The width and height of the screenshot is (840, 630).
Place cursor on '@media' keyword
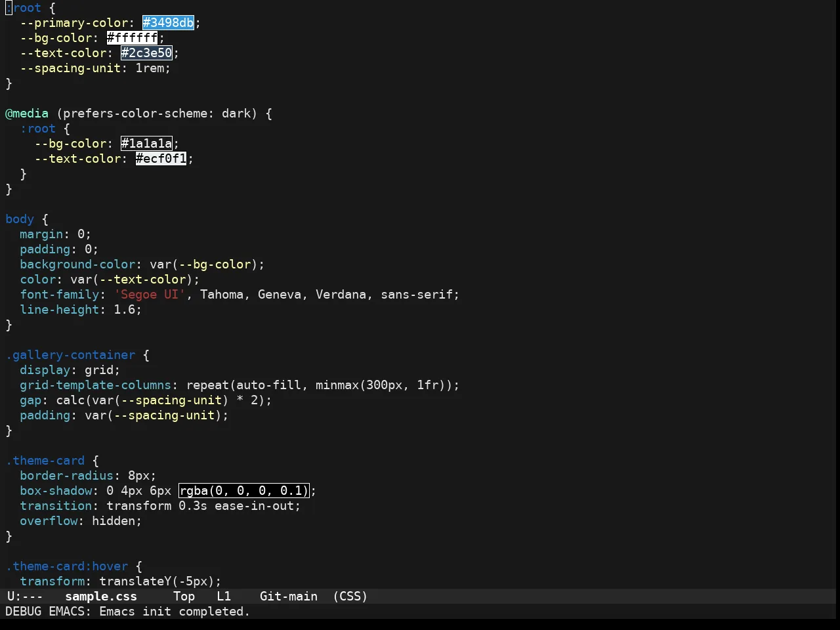[x=27, y=114]
